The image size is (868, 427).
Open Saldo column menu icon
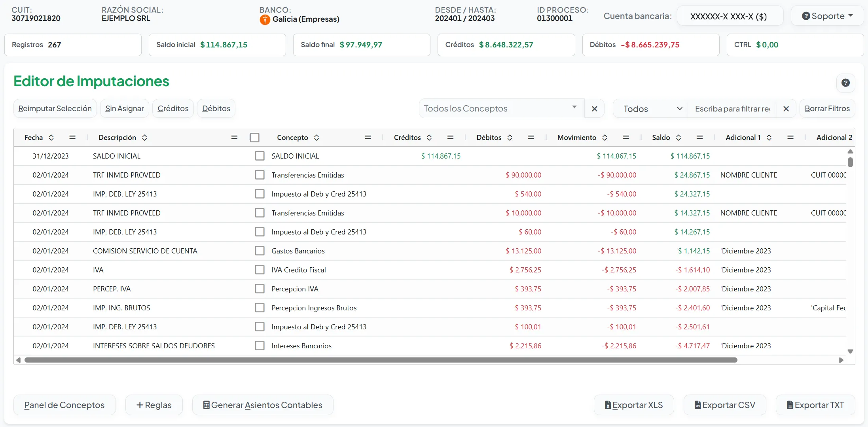[x=700, y=137]
